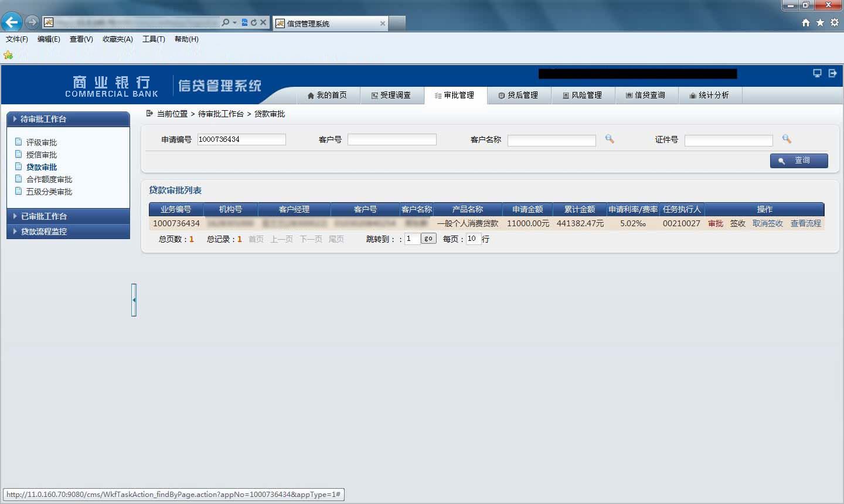
Task: Expand the 贷款流程监控 section
Action: 68,231
